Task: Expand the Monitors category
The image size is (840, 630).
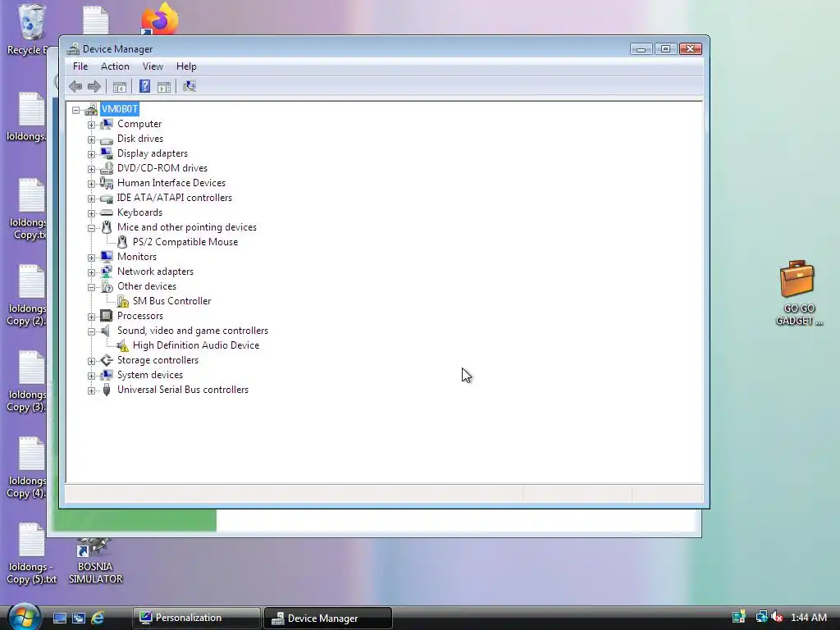Action: [x=91, y=258]
